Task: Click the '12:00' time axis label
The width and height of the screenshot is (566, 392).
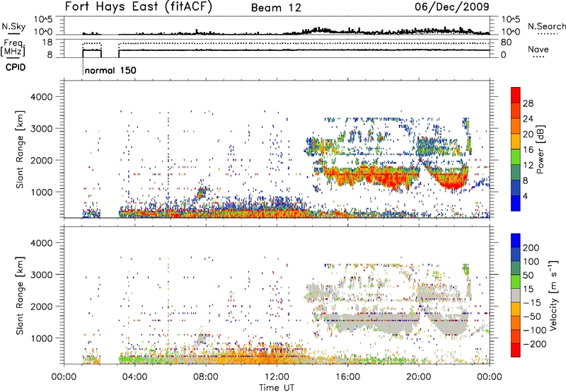Action: point(277,377)
